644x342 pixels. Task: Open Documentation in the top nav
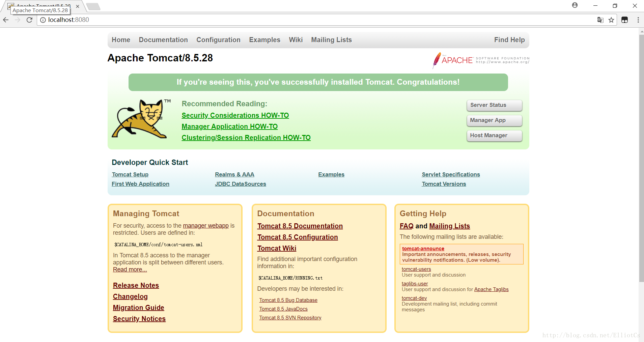[x=163, y=40]
